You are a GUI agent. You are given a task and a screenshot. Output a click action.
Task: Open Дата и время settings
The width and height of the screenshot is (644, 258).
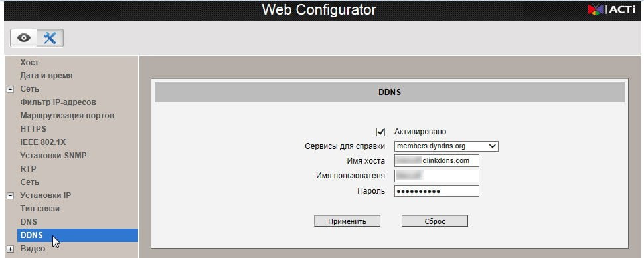tap(46, 76)
